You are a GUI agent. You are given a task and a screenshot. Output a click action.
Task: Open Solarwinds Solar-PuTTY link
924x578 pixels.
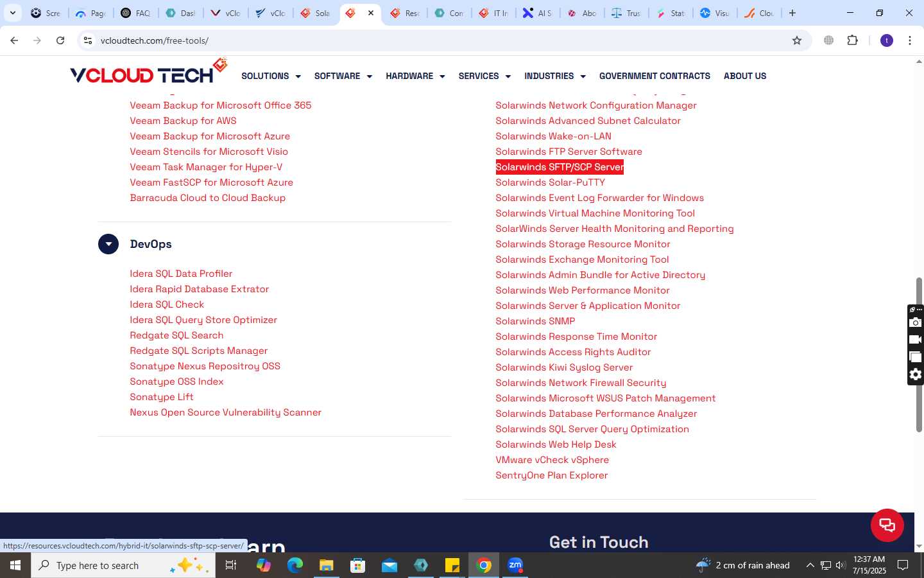click(x=550, y=182)
